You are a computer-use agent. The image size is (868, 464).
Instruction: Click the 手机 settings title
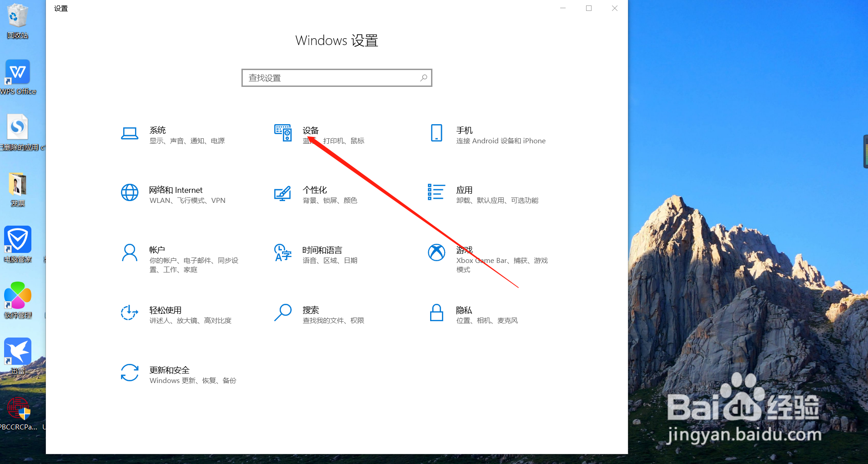point(464,130)
